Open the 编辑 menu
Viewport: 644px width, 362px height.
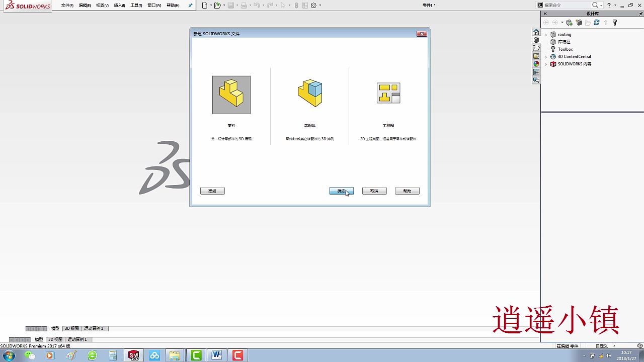click(x=85, y=6)
